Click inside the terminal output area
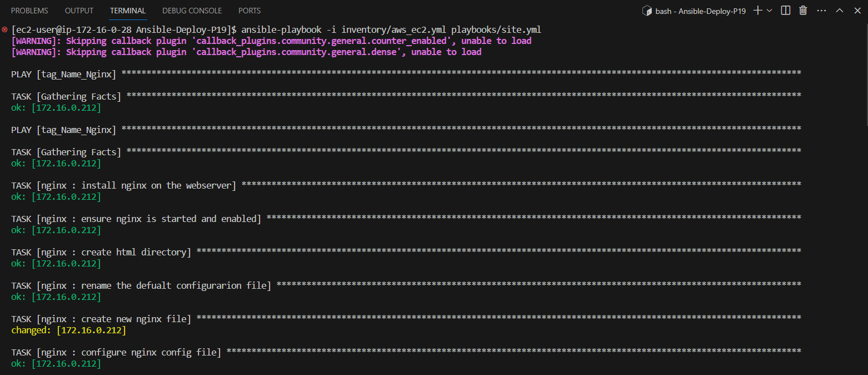Viewport: 868px width, 375px height. [389, 223]
